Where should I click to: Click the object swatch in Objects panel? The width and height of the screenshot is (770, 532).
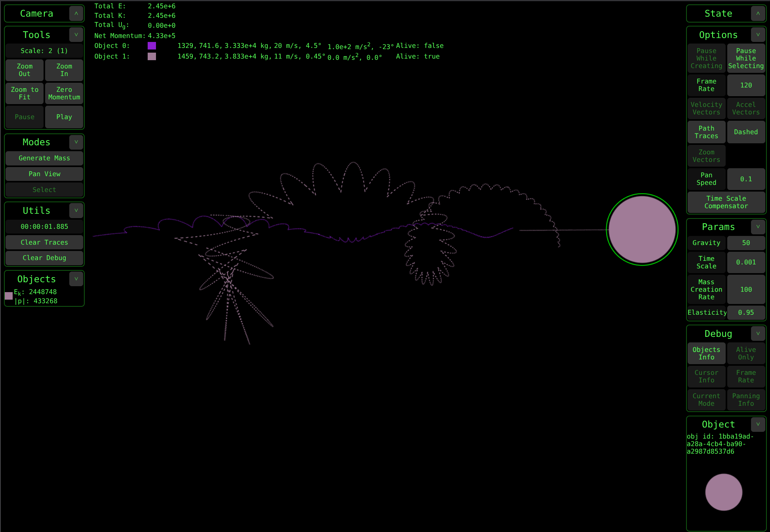click(9, 296)
